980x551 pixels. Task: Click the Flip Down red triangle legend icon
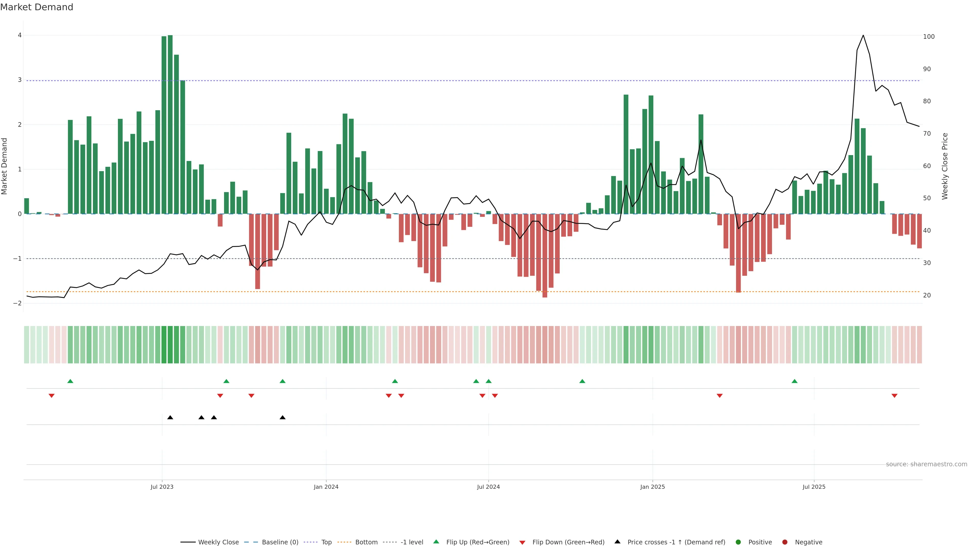[x=522, y=542]
